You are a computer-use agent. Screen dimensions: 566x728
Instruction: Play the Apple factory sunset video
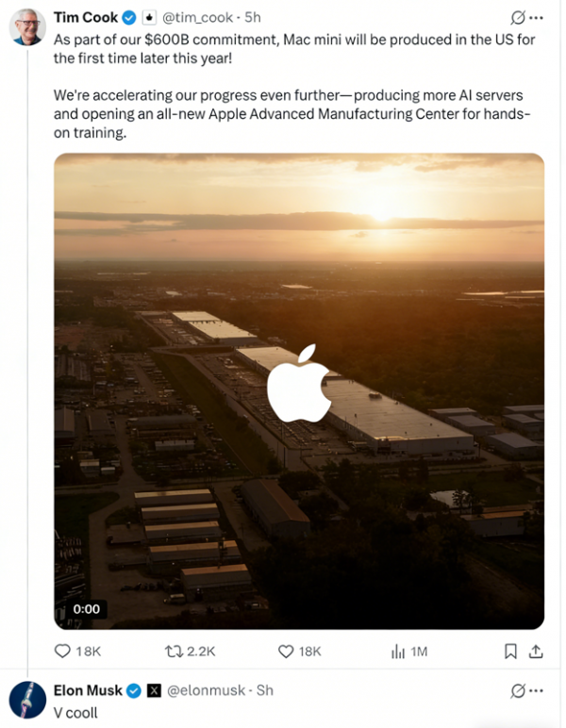pos(299,391)
